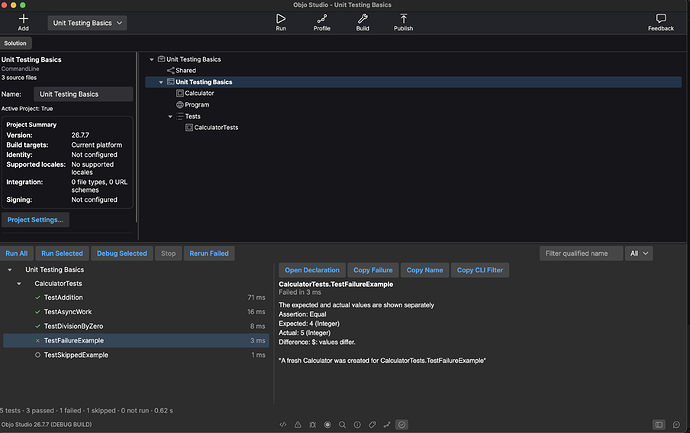Click the Publish upload icon
The width and height of the screenshot is (690, 433).
point(404,18)
